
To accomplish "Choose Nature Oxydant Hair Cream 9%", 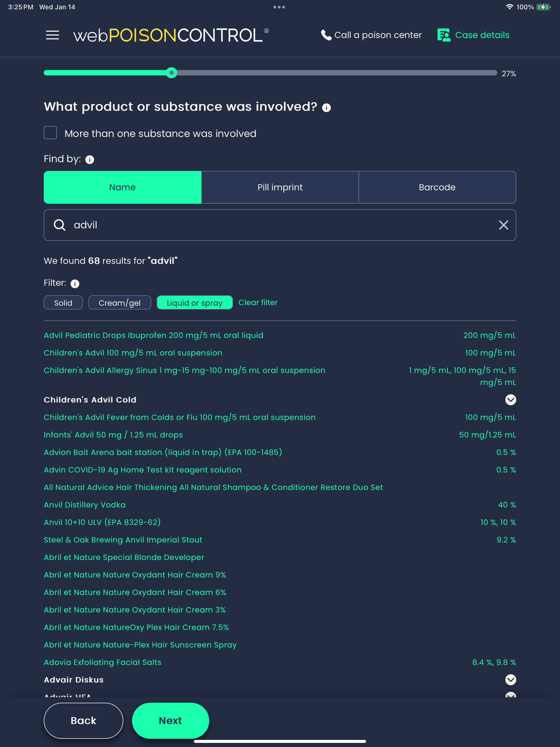I will [135, 575].
